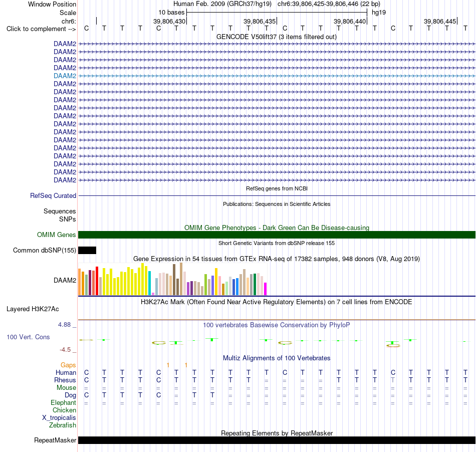Click the RefSeq Curated track label
476x452 pixels.
53,196
